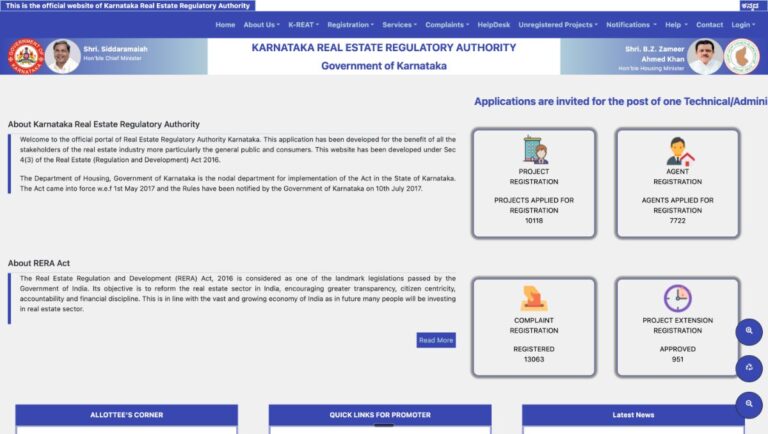This screenshot has width=768, height=434.
Task: Click the About RERA Act heading
Action: point(39,263)
